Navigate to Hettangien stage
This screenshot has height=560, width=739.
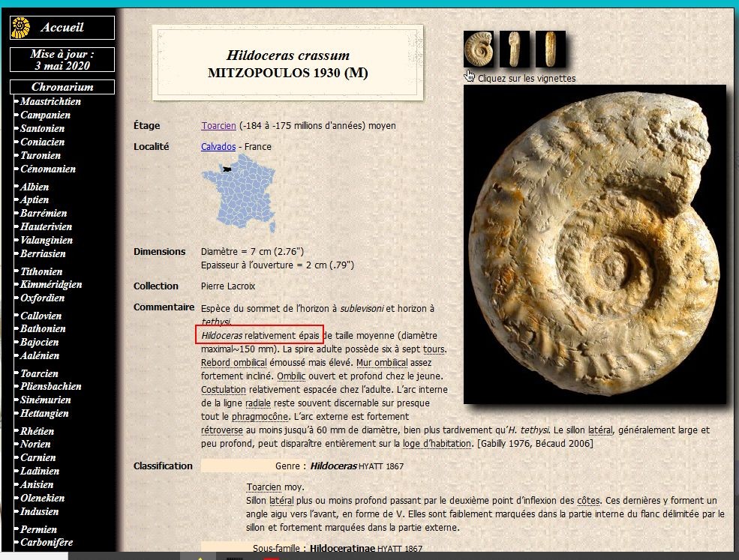click(x=44, y=414)
